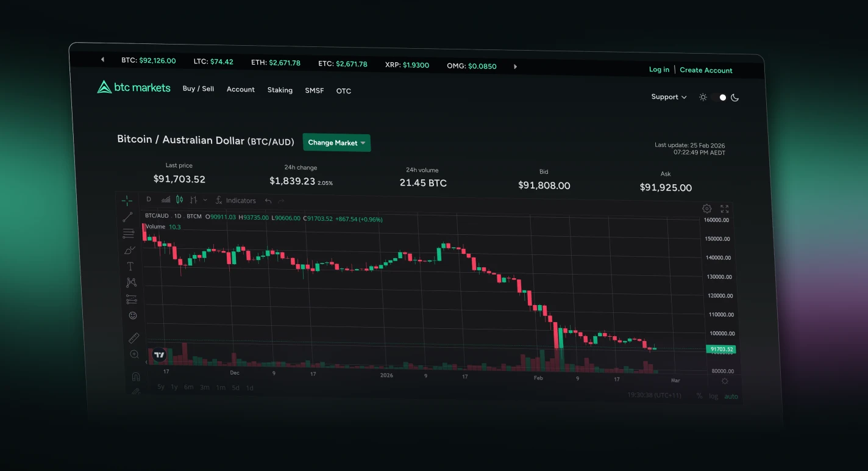Expand the Support menu

pos(669,97)
